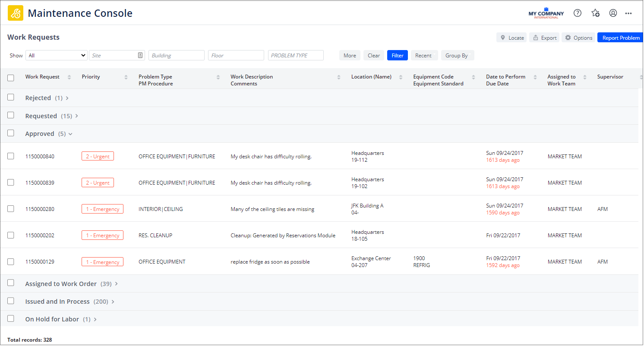Open the Show dropdown set to All
Viewport: 644px width, 346px height.
pyautogui.click(x=57, y=55)
